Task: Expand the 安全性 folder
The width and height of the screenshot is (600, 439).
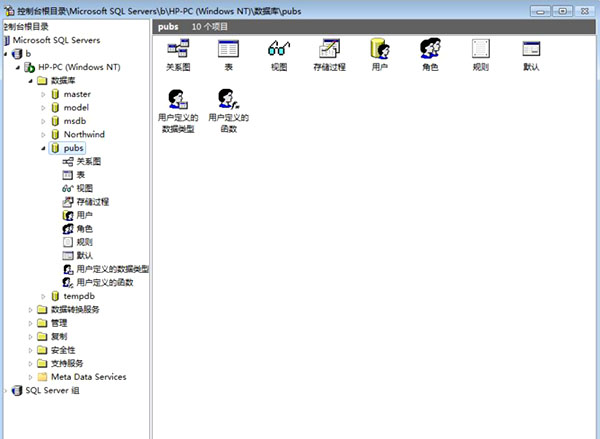Action: click(x=30, y=350)
